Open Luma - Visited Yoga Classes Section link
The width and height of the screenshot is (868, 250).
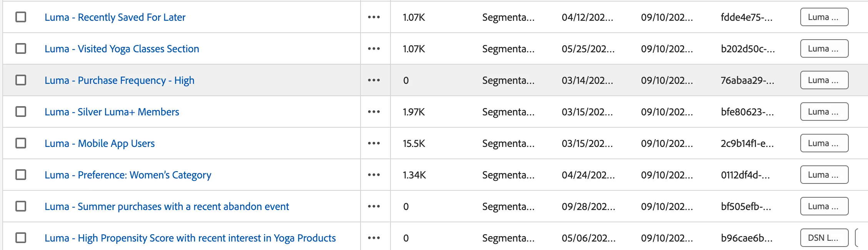122,49
